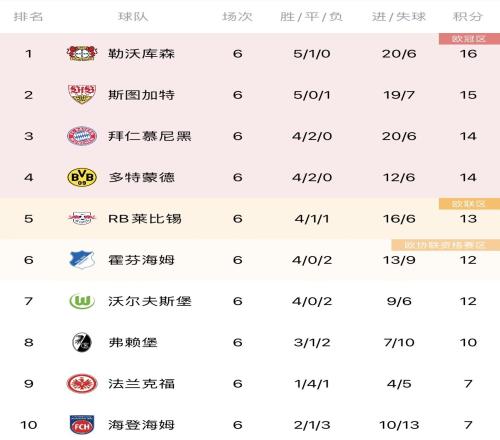The height and width of the screenshot is (440, 500).
Task: Click the 欧协联资格赛区 label
Action: pyautogui.click(x=445, y=245)
